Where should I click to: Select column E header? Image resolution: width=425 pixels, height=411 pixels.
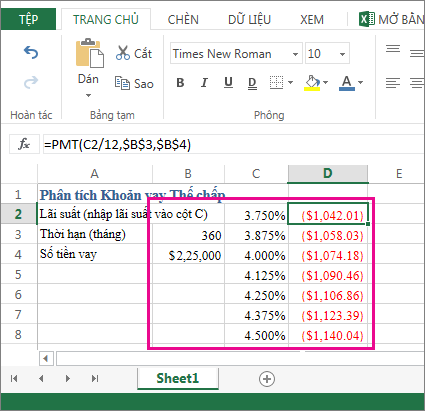tap(399, 174)
